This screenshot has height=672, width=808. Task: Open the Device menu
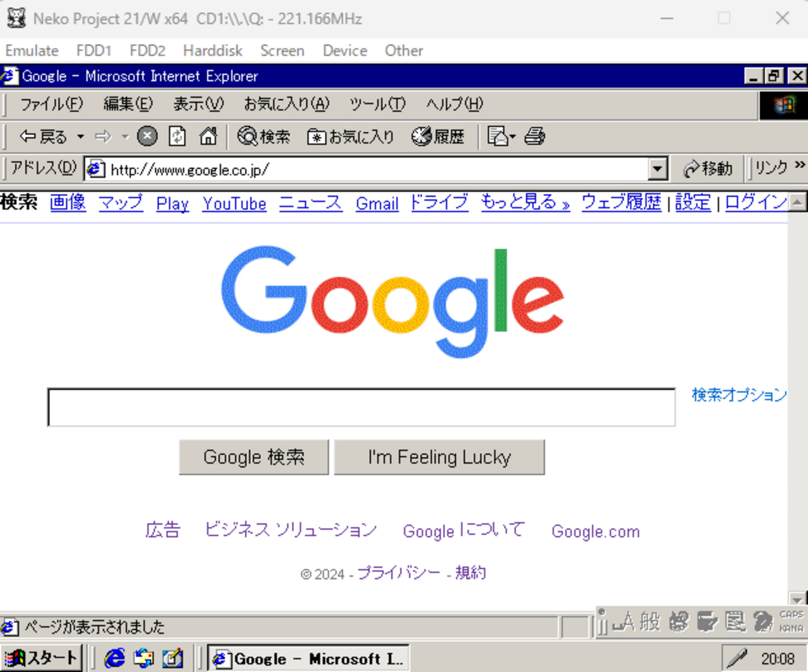point(345,50)
